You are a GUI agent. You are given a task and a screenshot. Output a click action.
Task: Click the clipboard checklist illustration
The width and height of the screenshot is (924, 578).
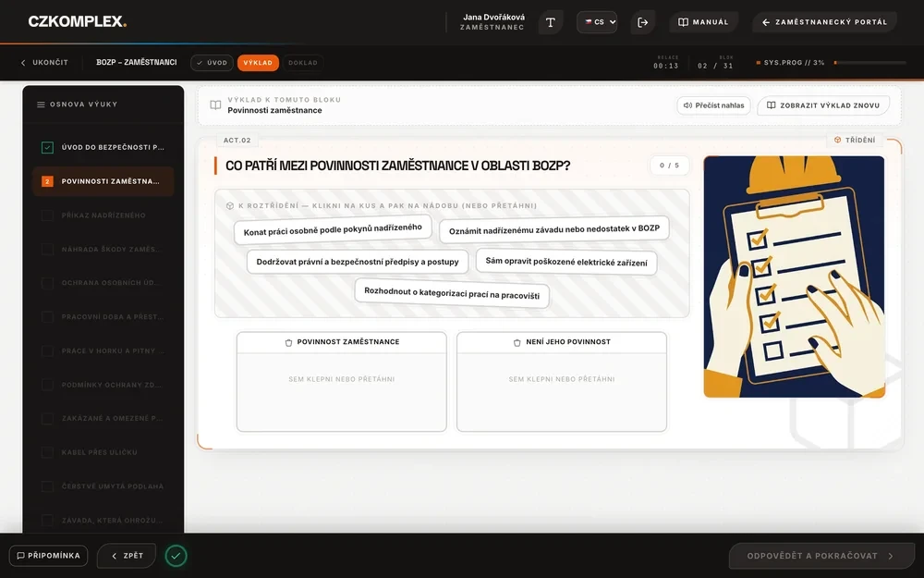click(794, 277)
